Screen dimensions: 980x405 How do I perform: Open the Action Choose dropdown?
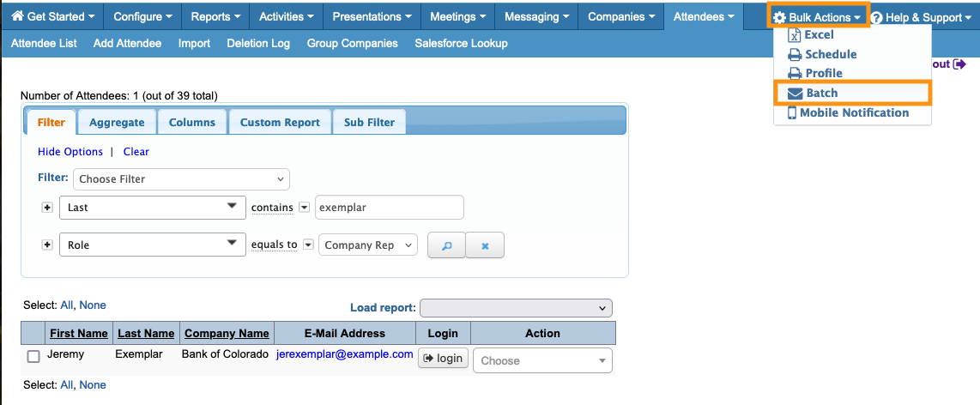click(542, 360)
